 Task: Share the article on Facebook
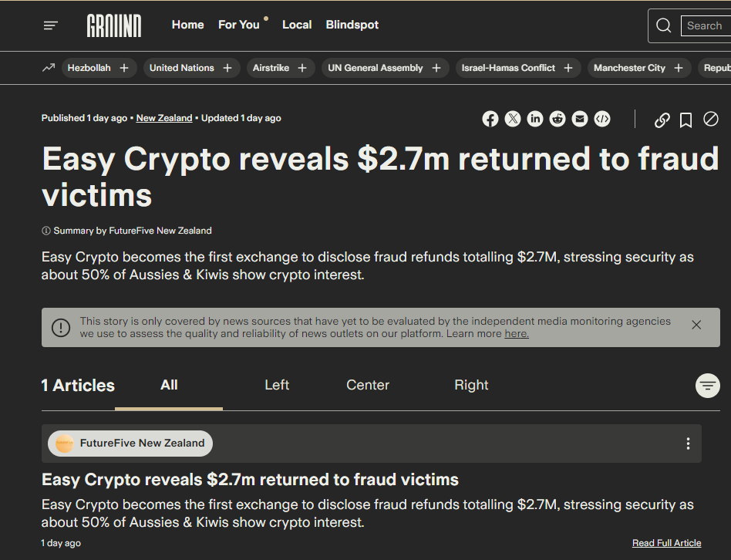tap(490, 119)
